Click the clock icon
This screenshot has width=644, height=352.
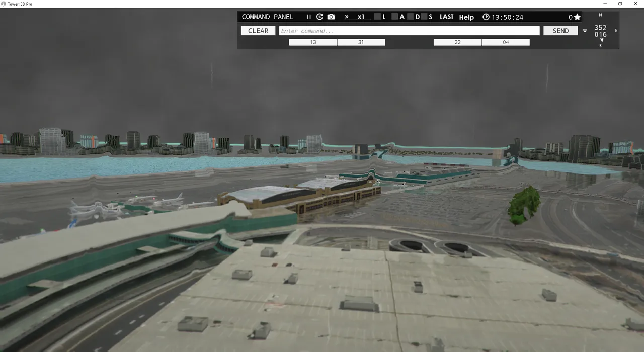486,17
